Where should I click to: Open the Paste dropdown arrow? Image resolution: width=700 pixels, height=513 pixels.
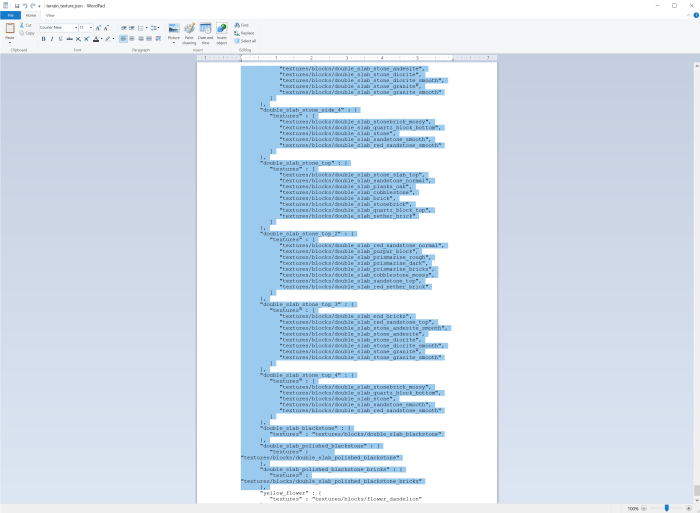10,40
